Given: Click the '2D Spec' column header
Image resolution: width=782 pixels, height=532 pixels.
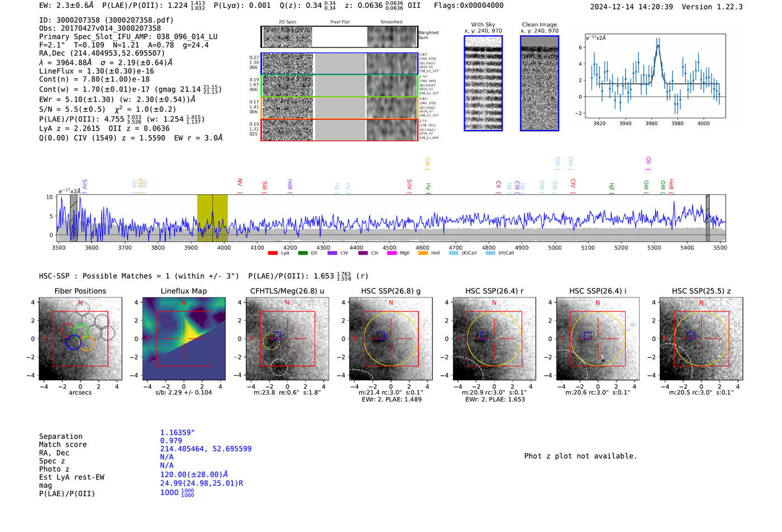Looking at the screenshot, I should click(x=288, y=22).
